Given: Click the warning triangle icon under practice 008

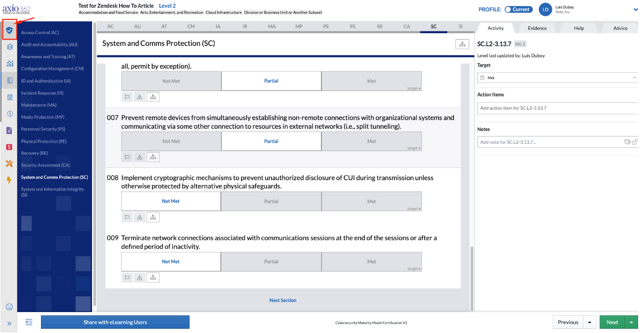Looking at the screenshot, I should 140,217.
